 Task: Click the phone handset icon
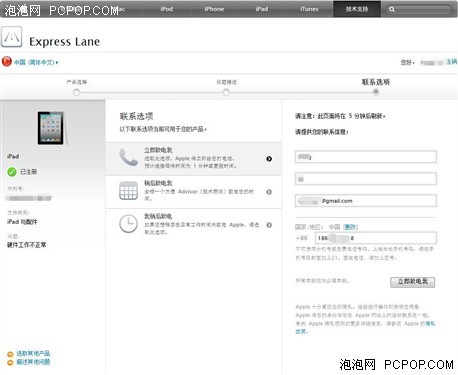(128, 157)
